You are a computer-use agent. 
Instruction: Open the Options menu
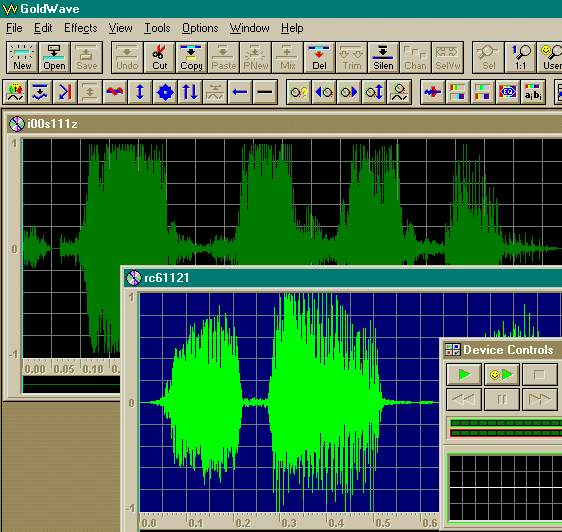tap(200, 28)
